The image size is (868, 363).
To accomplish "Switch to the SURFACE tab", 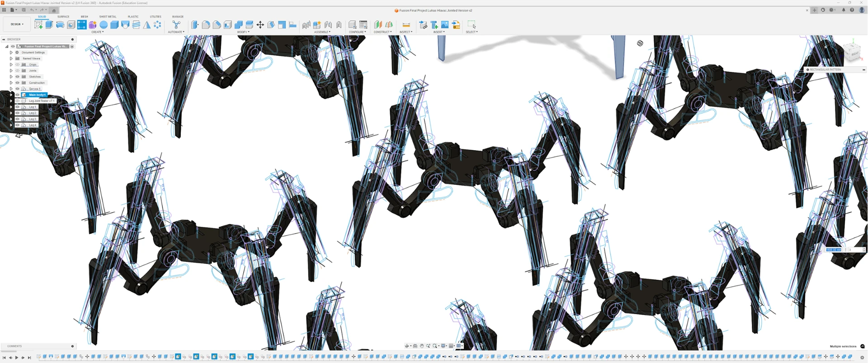I will click(63, 17).
